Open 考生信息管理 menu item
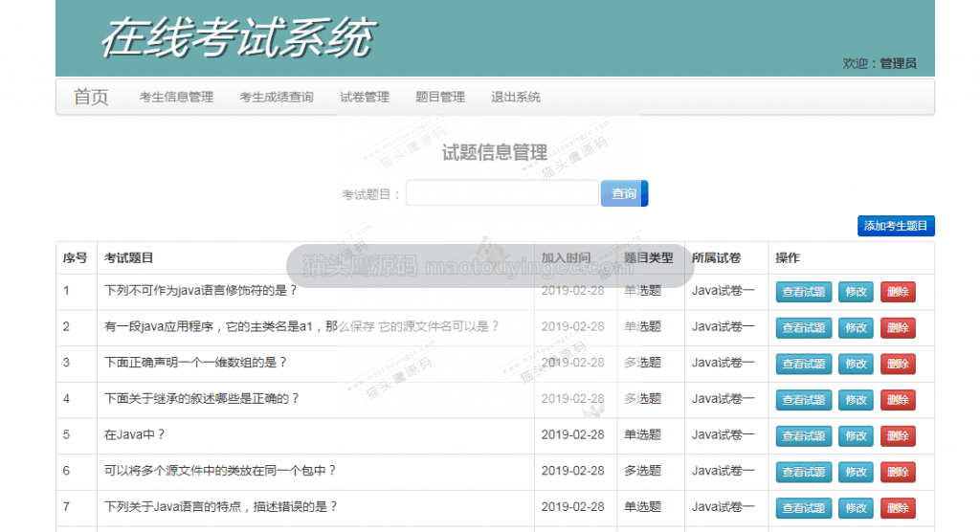Image resolution: width=980 pixels, height=532 pixels. [176, 97]
